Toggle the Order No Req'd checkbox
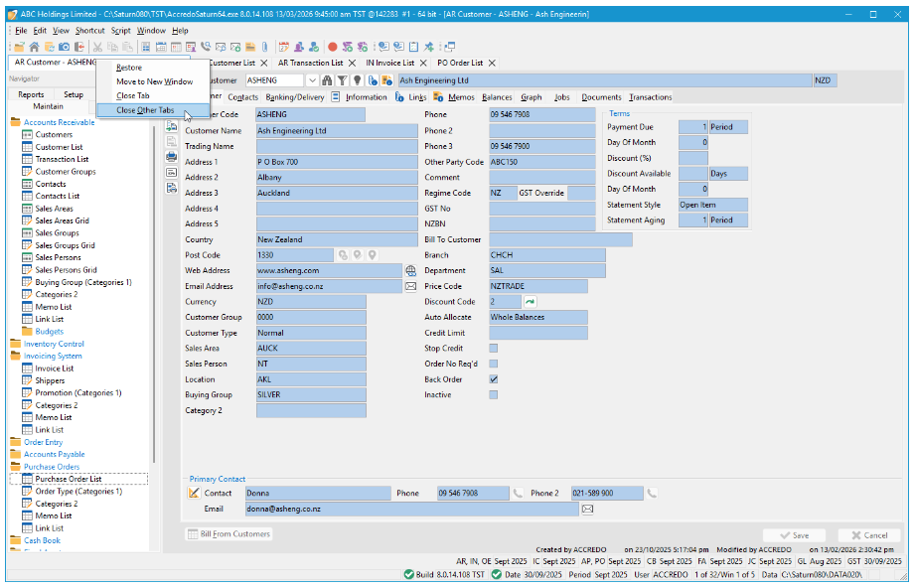Viewport: 915px width, 588px height. (494, 364)
